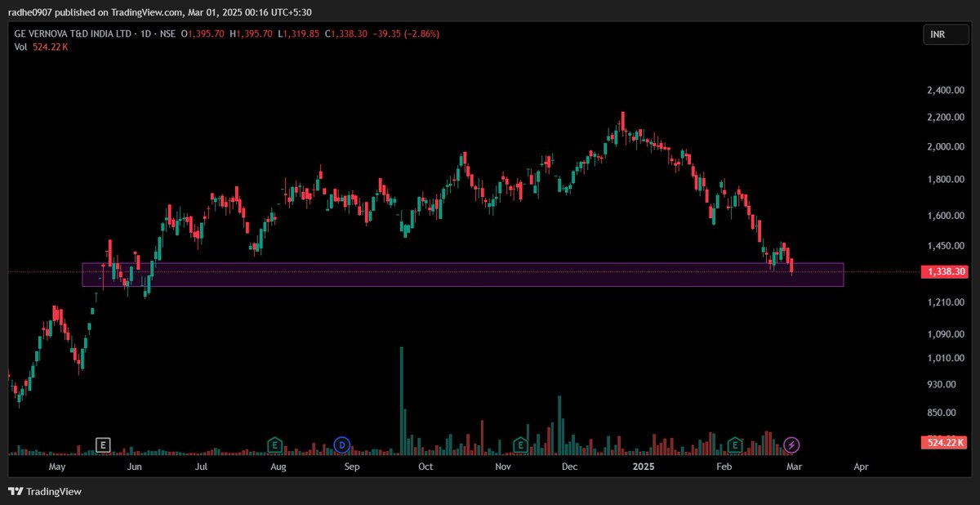Click the Sep label on time axis
The width and height of the screenshot is (980, 505).
pos(352,467)
